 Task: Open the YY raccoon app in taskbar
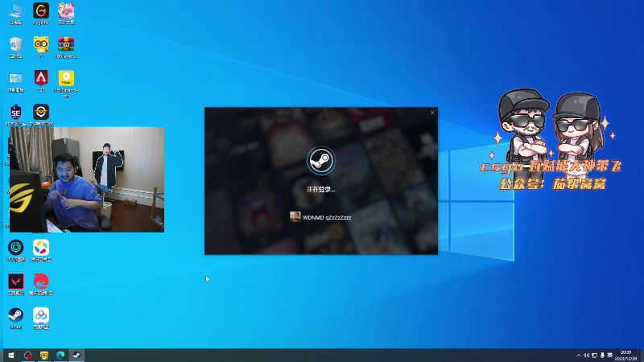(44, 355)
